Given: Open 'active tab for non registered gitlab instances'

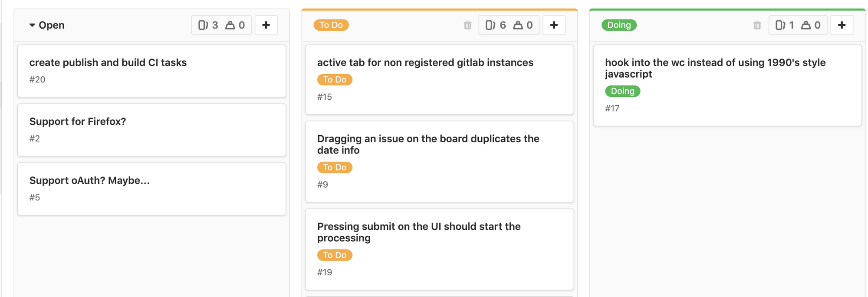Looking at the screenshot, I should point(425,62).
